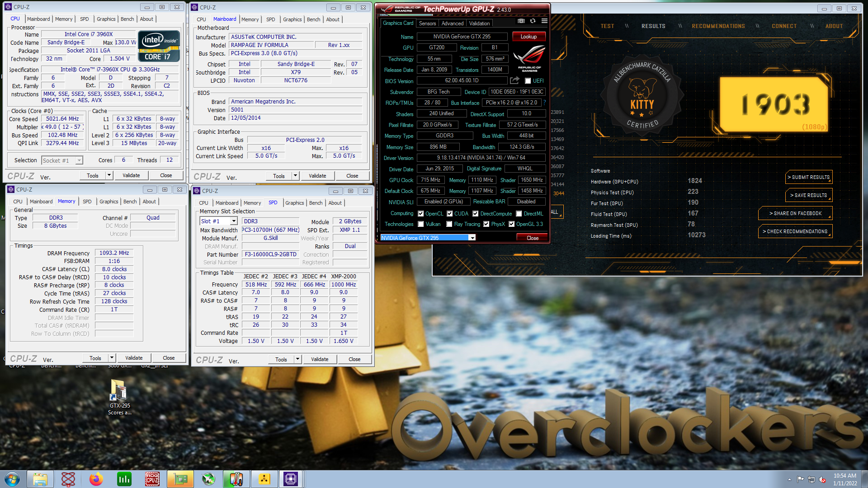Click SUBMIT RESULTS in Catzilla

coord(809,177)
